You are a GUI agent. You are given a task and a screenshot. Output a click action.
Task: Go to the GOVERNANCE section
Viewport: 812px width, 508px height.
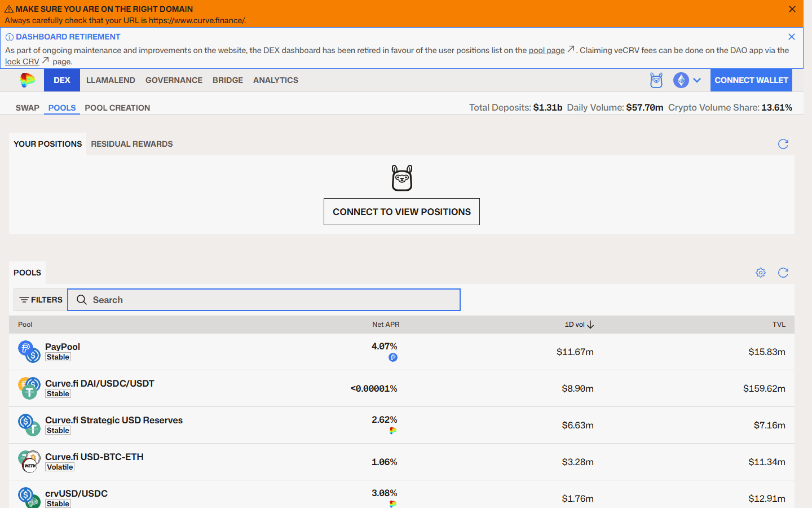pyautogui.click(x=174, y=80)
